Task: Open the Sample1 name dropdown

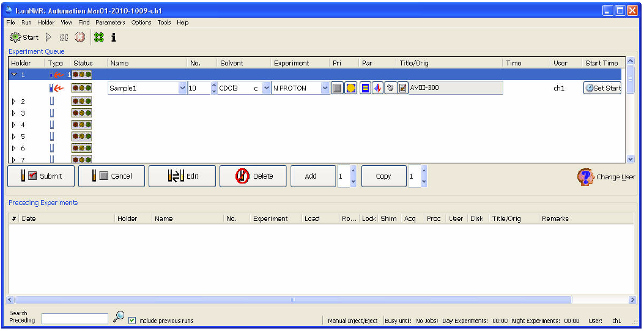Action: tap(183, 88)
